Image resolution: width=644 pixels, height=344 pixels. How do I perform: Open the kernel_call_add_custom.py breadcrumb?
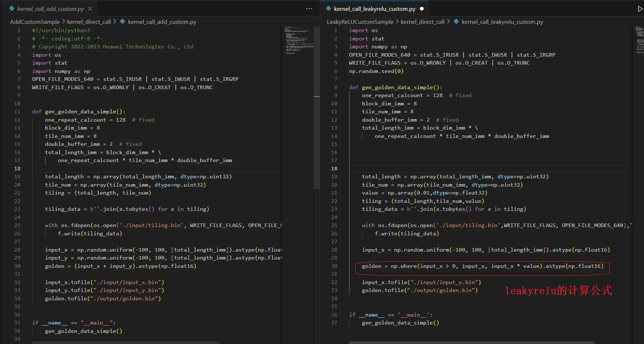coord(162,22)
